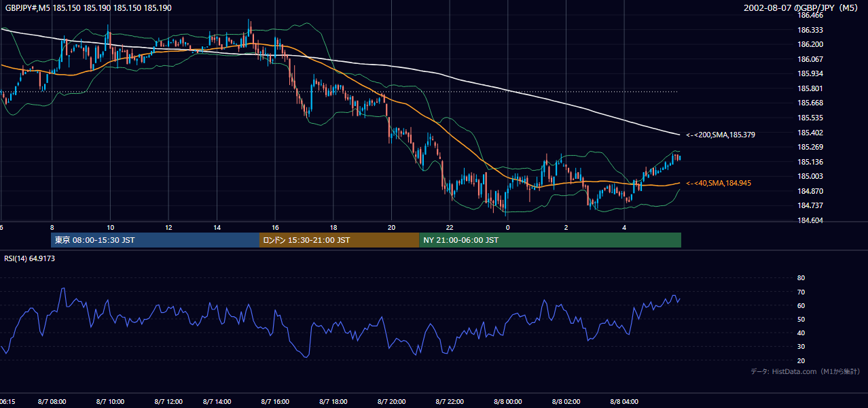Click the 16 hour mark under the candle chart
The height and width of the screenshot is (408, 868).
point(275,228)
